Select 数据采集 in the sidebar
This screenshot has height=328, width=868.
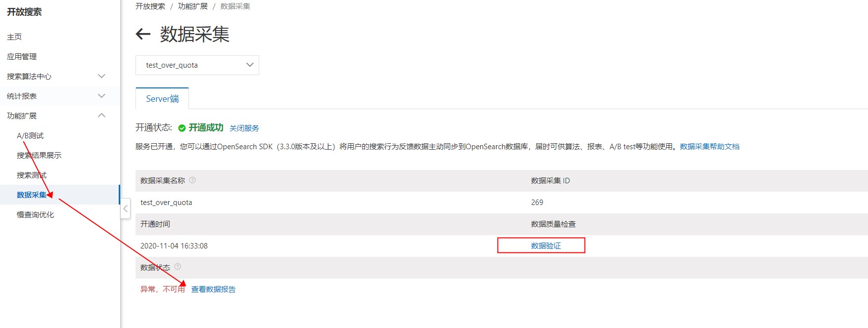tap(32, 195)
